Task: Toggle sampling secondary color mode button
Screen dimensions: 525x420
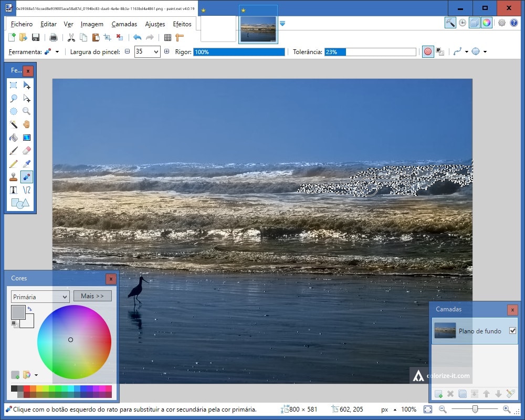Action: [440, 51]
